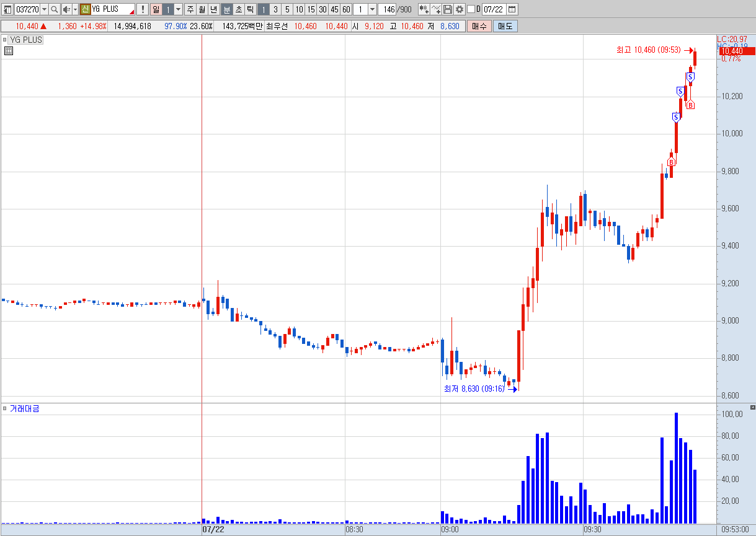The image size is (756, 536).
Task: Open the custom interval dropdown arrow
Action: pos(372,9)
